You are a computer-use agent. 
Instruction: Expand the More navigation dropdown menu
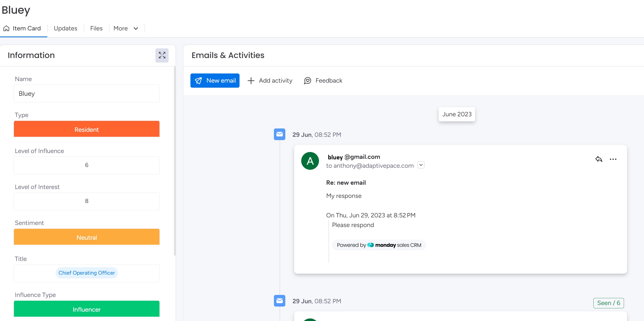(x=125, y=28)
